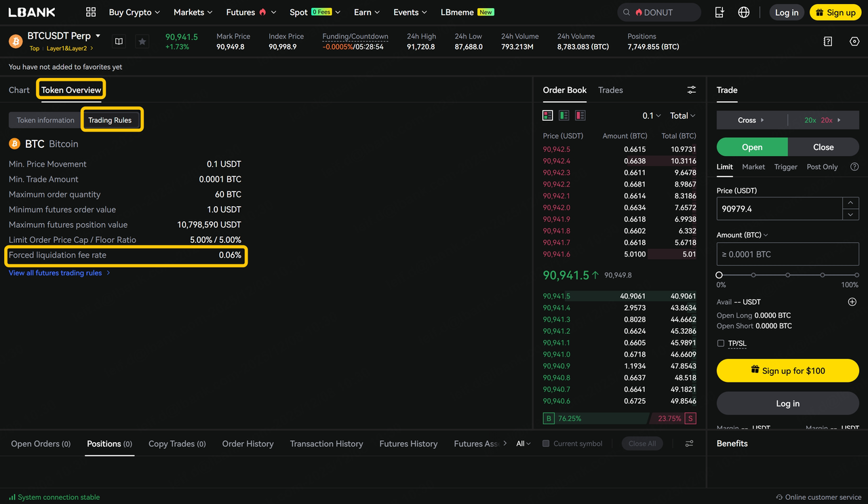The height and width of the screenshot is (504, 868).
Task: Show buy orders only in order book
Action: point(564,115)
